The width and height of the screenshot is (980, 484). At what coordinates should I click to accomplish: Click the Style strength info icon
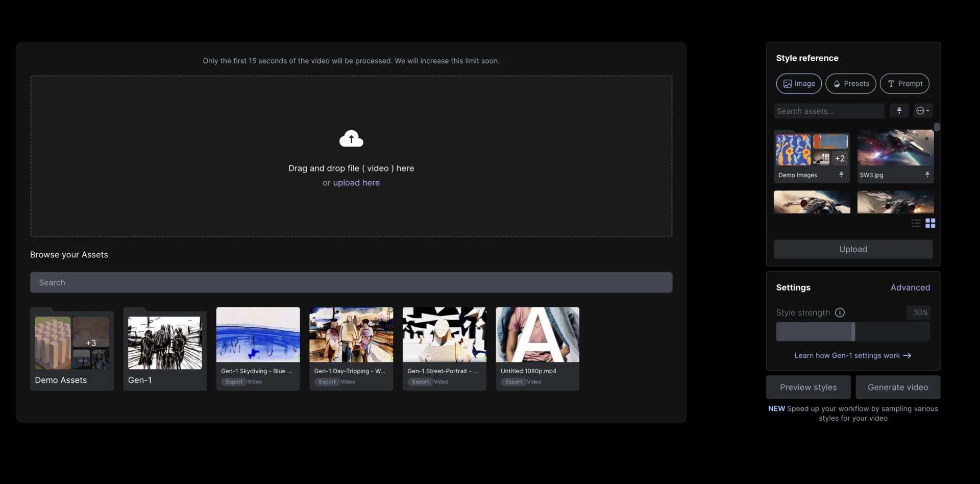[x=840, y=312]
